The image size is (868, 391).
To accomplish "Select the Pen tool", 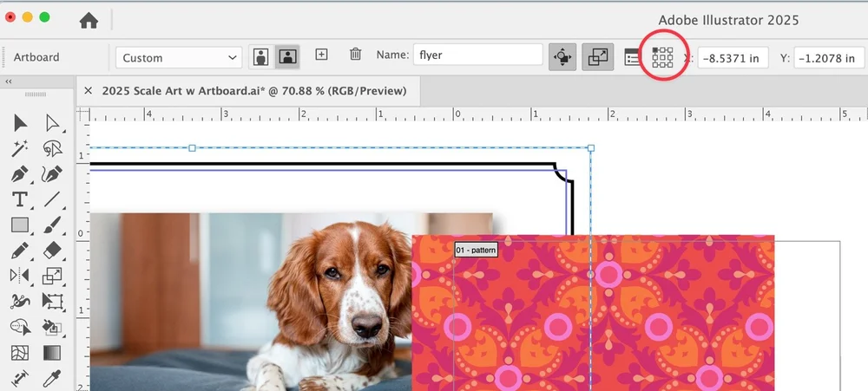I will click(20, 174).
